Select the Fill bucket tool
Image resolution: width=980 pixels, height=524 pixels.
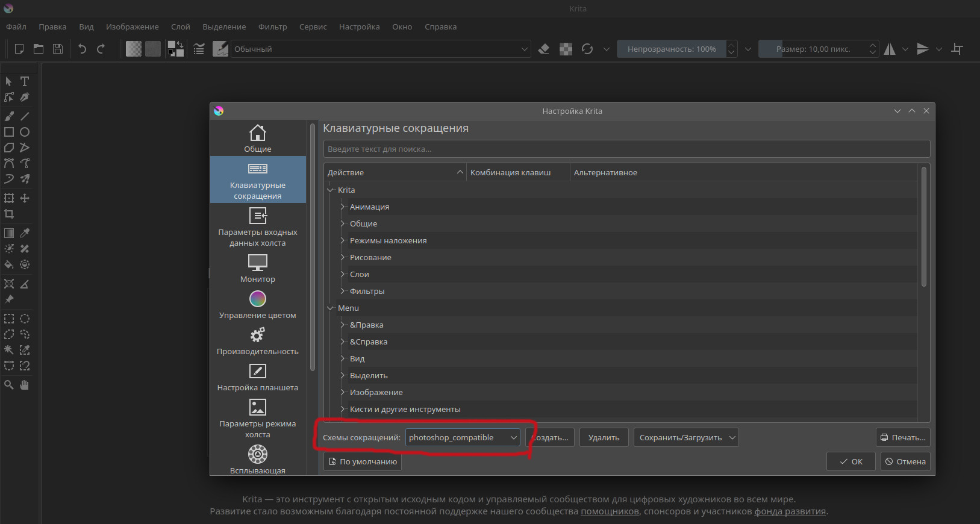[x=9, y=264]
